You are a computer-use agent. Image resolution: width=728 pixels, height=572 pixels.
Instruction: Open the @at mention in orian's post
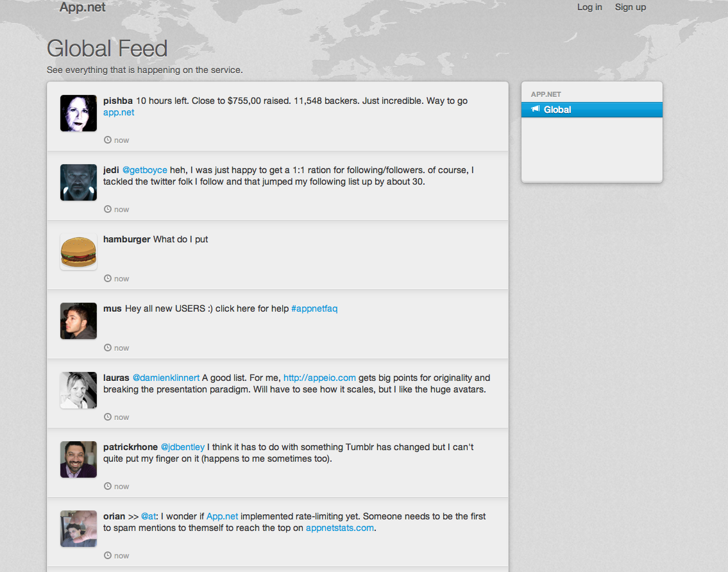point(149,516)
